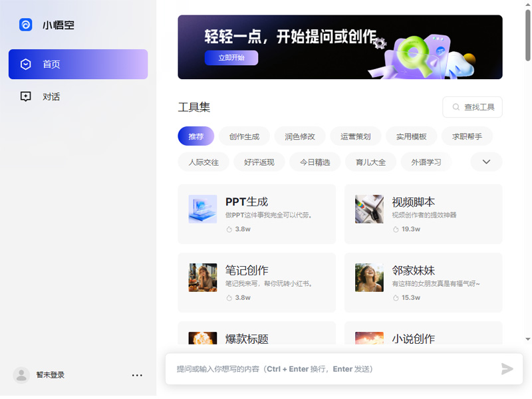The image size is (532, 399).
Task: Open the three-dots more options menu
Action: [x=137, y=375]
